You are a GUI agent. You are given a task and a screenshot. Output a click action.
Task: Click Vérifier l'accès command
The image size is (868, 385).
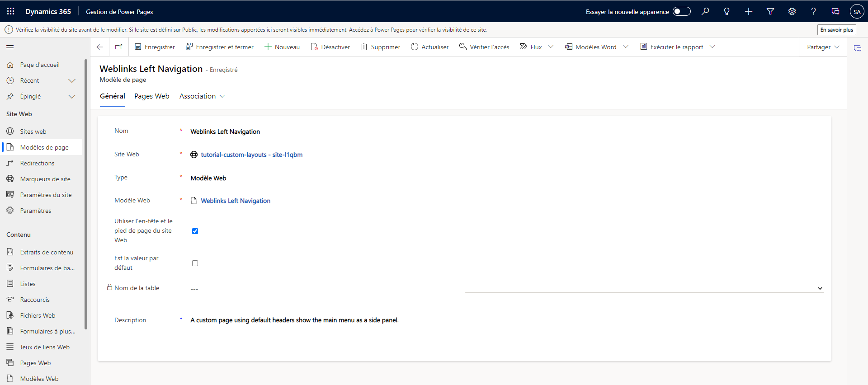click(x=484, y=47)
